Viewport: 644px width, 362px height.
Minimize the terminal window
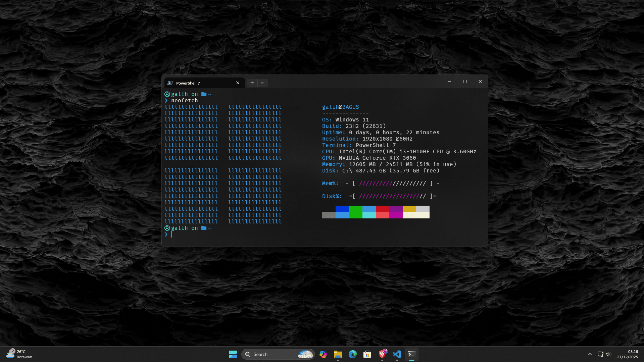449,82
